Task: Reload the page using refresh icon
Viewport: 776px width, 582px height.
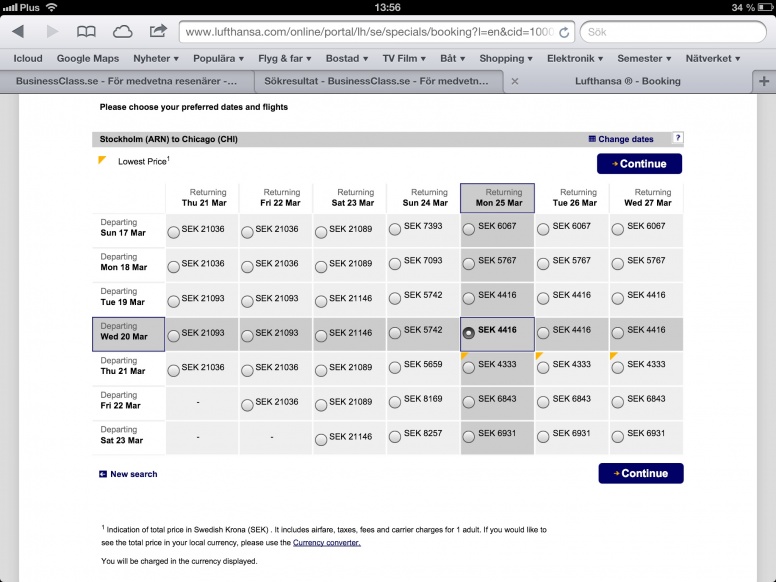Action: coord(564,32)
